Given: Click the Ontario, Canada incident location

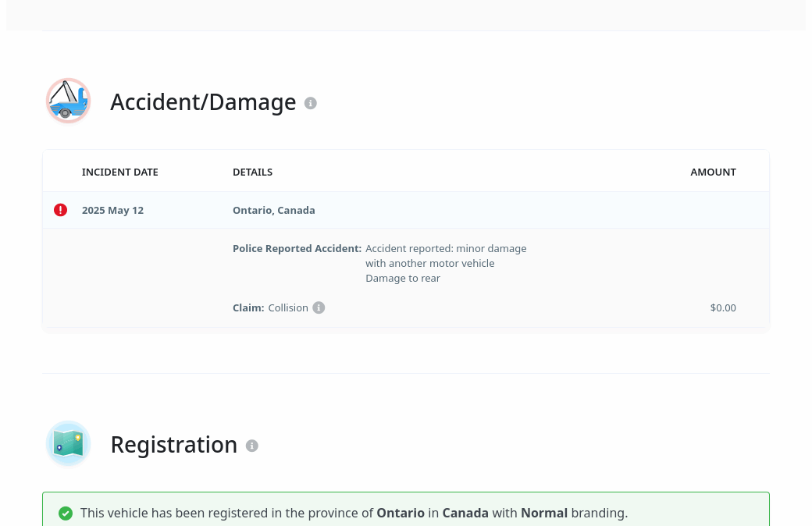Looking at the screenshot, I should 274,211.
